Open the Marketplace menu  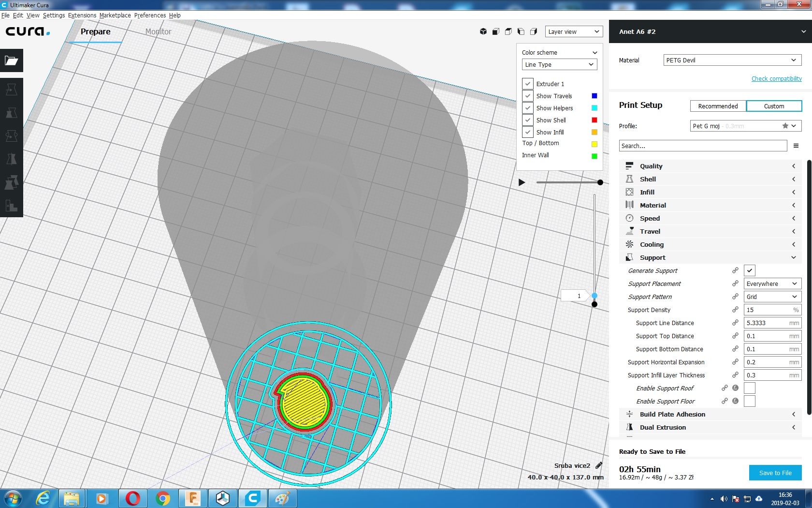pyautogui.click(x=115, y=15)
